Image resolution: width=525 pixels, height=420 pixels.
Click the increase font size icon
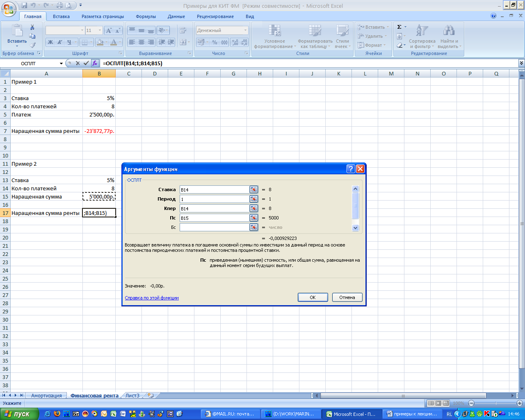[109, 30]
